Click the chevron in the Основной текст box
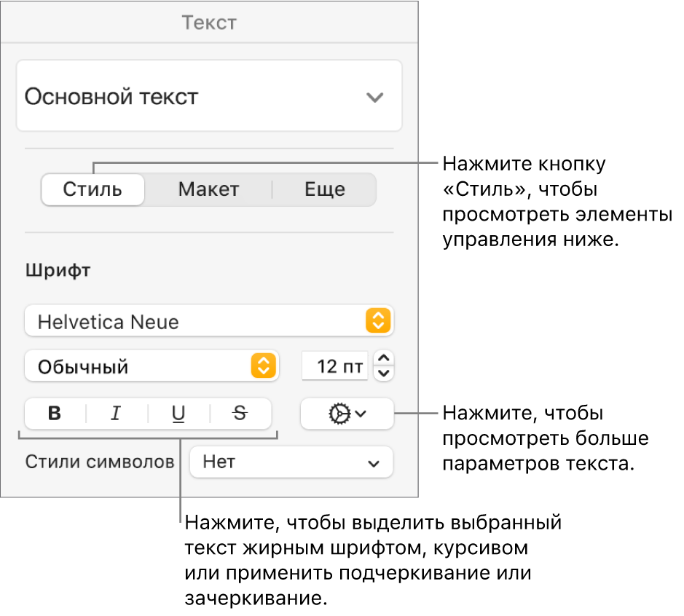Image resolution: width=684 pixels, height=616 pixels. 374,97
